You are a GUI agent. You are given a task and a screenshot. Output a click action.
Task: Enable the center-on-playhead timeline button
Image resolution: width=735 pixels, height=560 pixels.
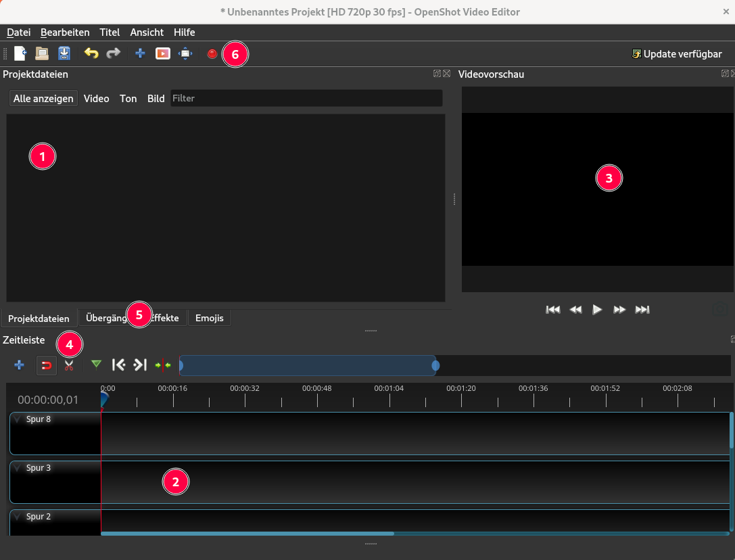[x=163, y=365]
